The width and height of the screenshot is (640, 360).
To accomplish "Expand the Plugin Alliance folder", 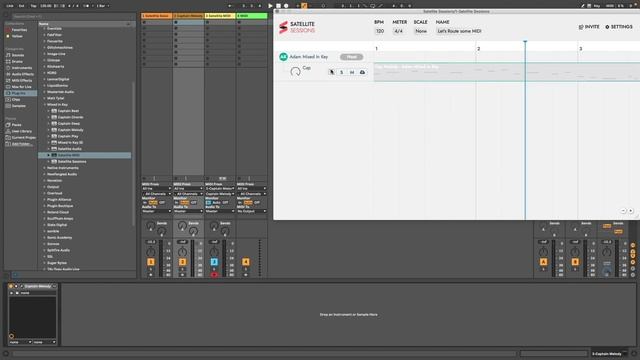I will tap(44, 200).
